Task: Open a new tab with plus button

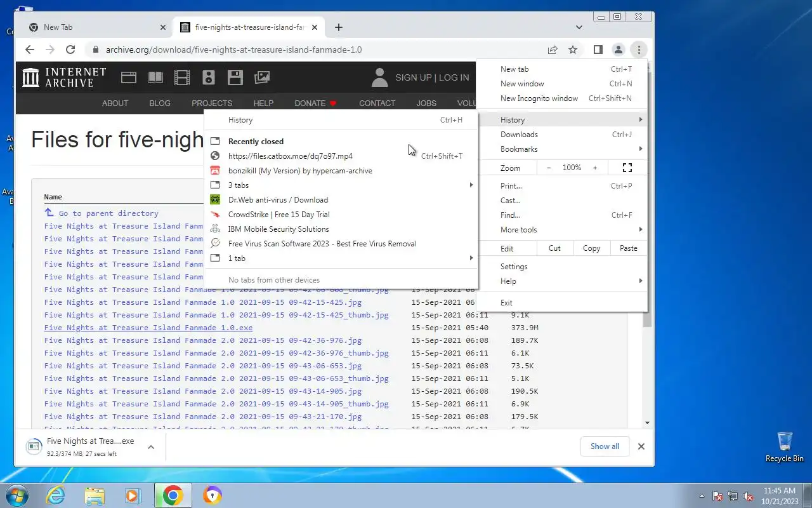Action: pyautogui.click(x=339, y=27)
